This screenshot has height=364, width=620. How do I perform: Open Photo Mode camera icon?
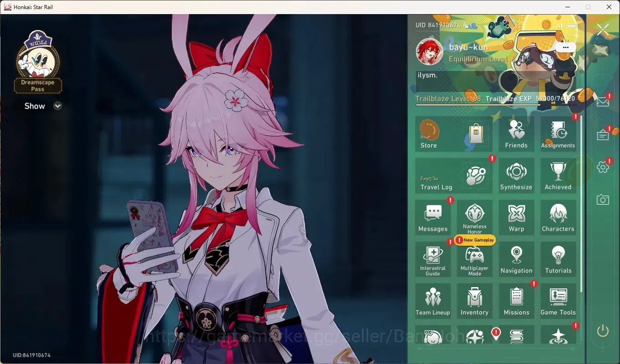pos(603,199)
